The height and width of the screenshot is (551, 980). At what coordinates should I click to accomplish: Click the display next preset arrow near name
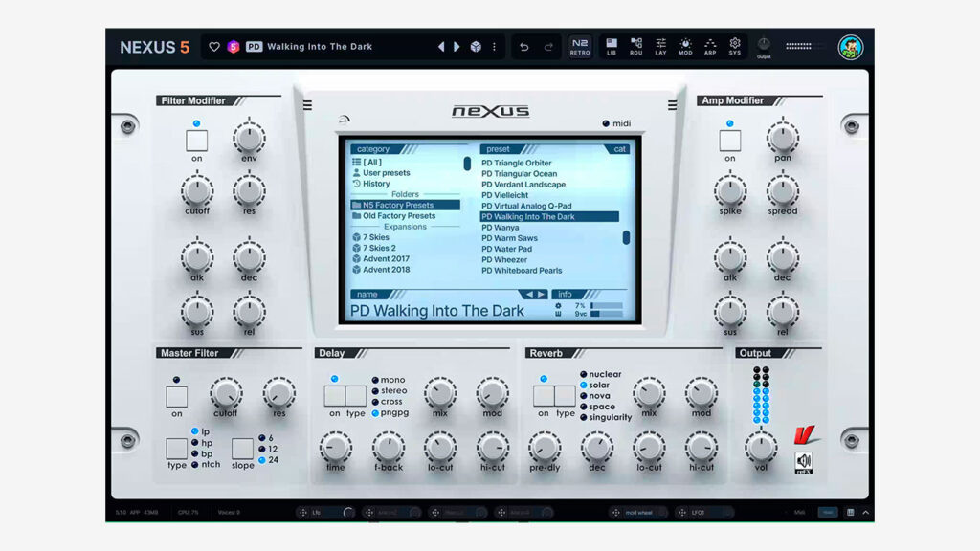click(542, 295)
